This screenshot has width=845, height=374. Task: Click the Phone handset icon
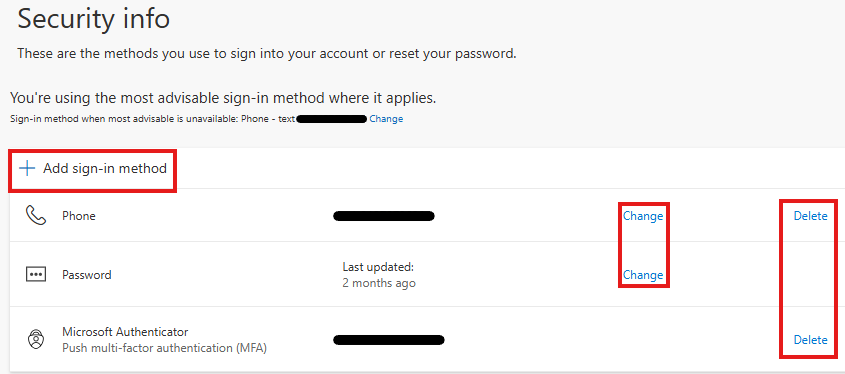coord(36,216)
